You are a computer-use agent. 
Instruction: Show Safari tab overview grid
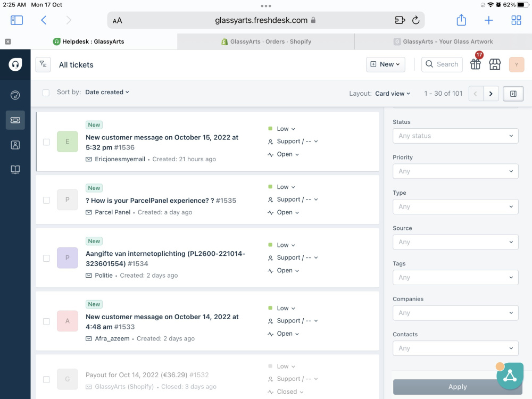pyautogui.click(x=516, y=20)
